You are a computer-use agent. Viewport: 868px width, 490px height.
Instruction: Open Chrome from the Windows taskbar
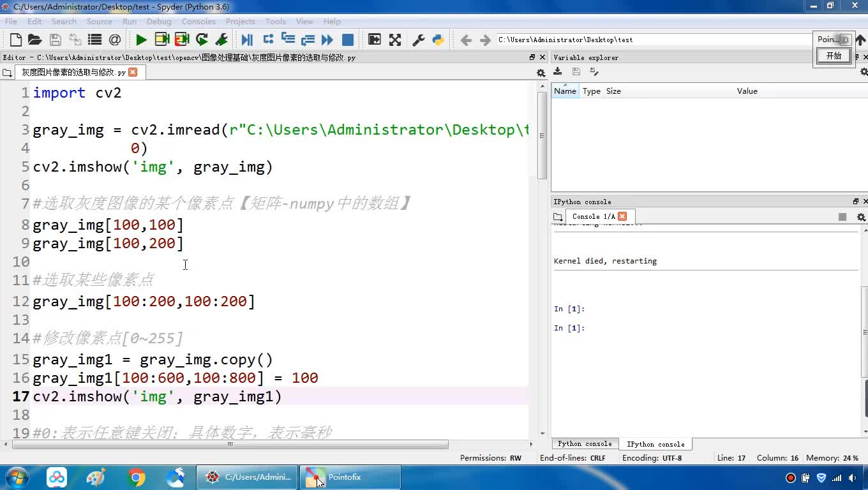click(x=136, y=477)
